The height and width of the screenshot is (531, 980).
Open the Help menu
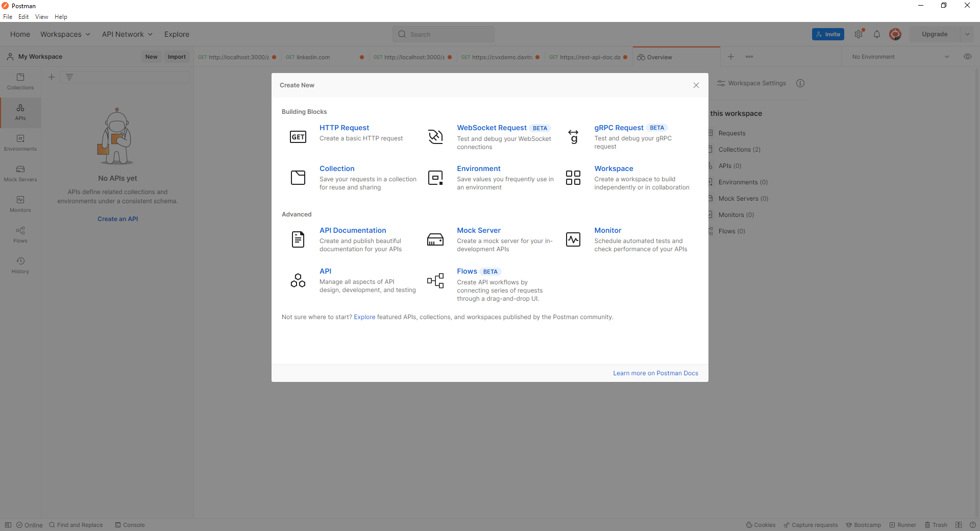tap(61, 17)
